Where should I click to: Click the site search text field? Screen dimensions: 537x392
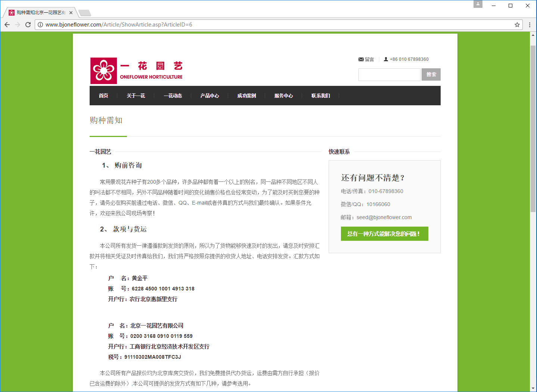tap(389, 75)
